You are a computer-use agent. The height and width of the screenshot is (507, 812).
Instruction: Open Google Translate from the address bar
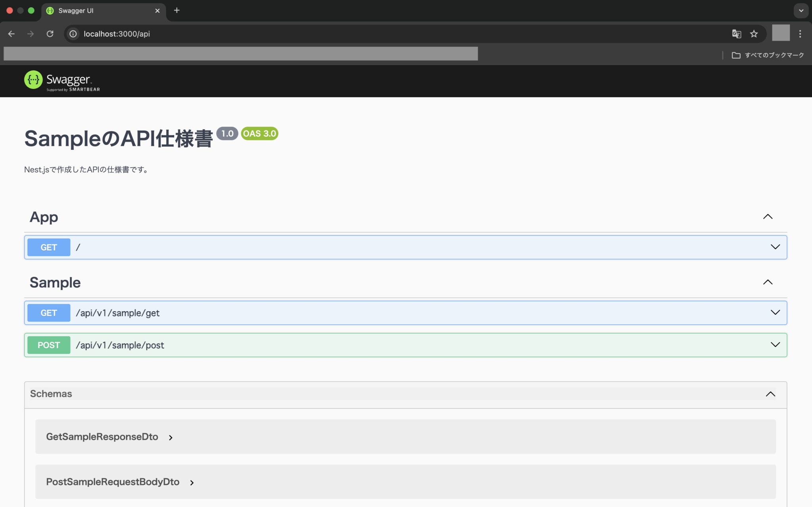click(x=737, y=34)
